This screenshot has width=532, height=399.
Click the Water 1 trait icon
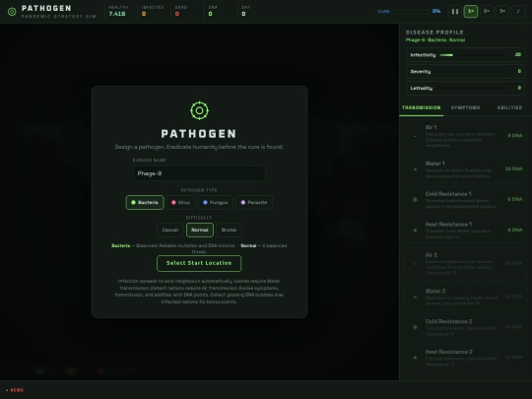[415, 169]
